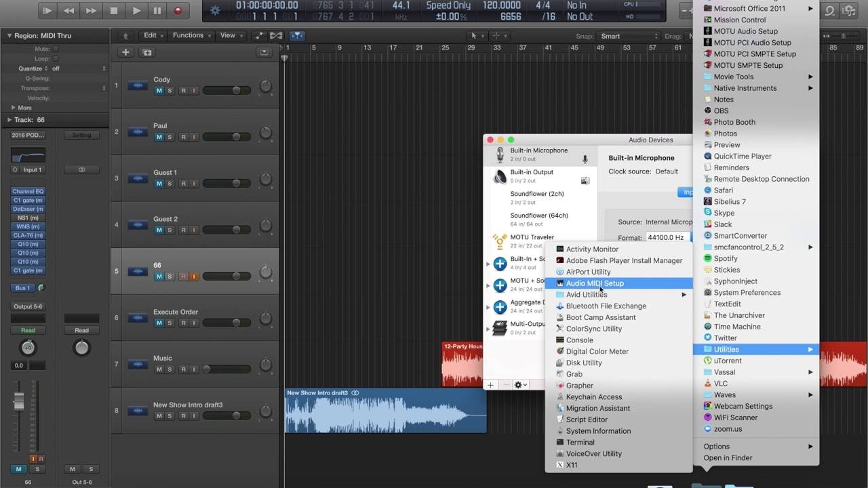The image size is (868, 488).
Task: Click the Fast Forward transport button
Action: [91, 10]
